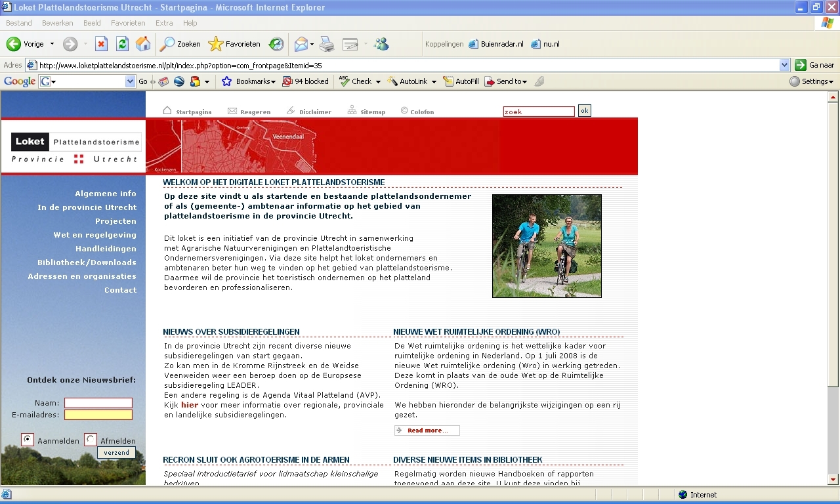Viewport: 840px width, 504px height.
Task: Go back with the Vorige button
Action: click(x=25, y=44)
